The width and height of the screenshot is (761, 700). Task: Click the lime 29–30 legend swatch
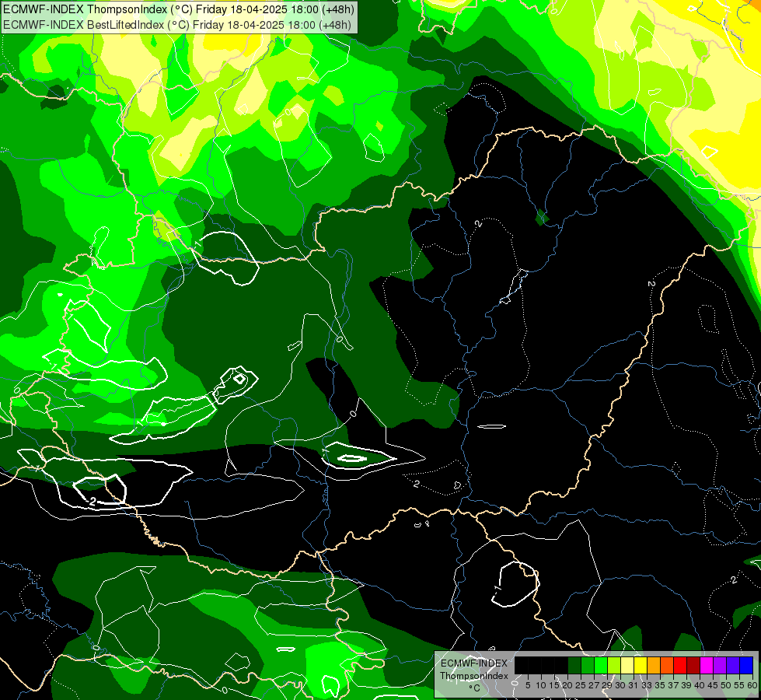pos(614,665)
